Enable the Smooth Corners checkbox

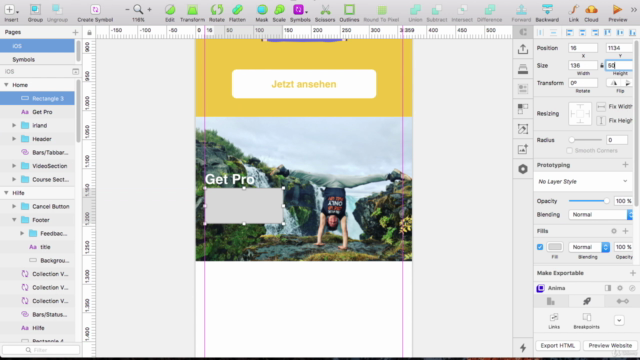click(x=569, y=151)
